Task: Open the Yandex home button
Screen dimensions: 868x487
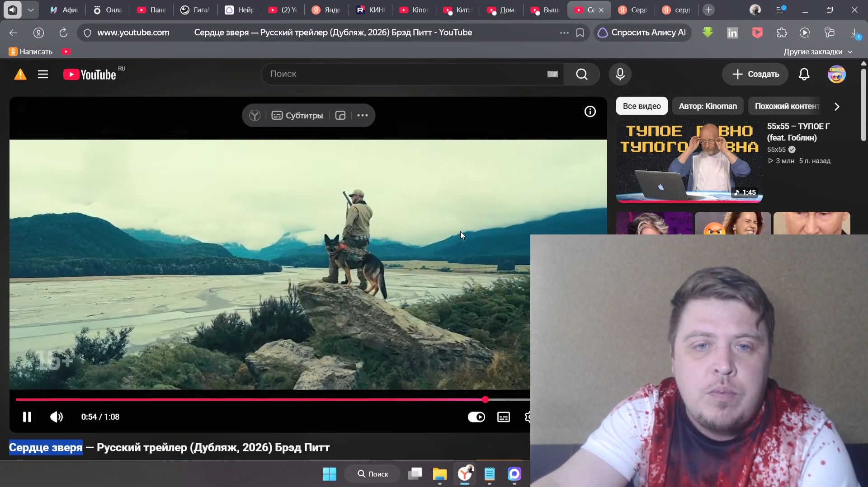Action: coord(38,33)
